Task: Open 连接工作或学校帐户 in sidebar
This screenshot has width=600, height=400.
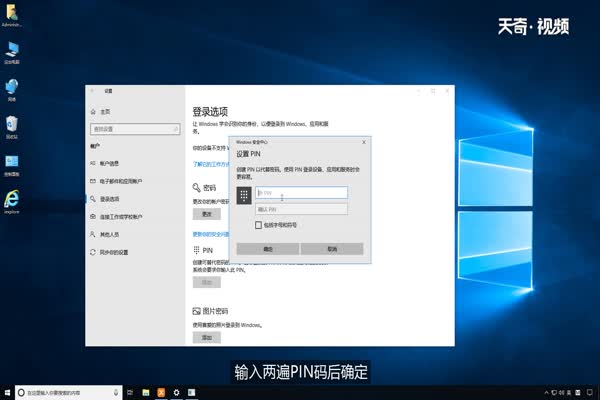Action: click(x=116, y=217)
